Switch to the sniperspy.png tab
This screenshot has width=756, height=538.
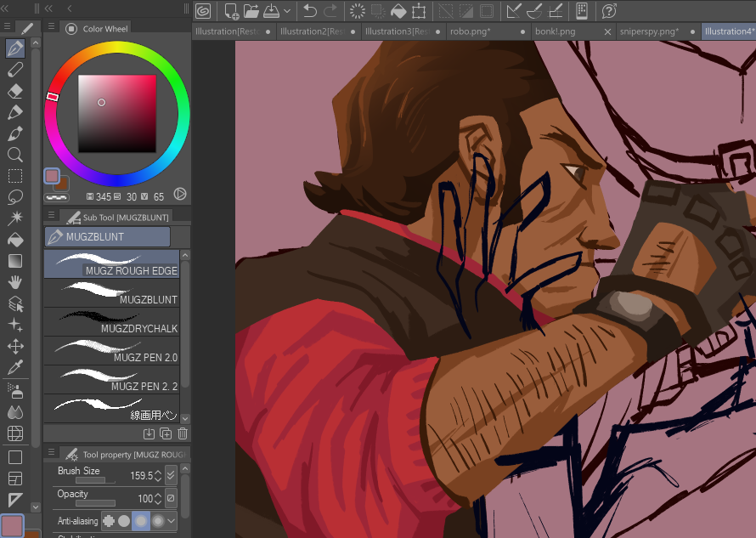(x=657, y=31)
